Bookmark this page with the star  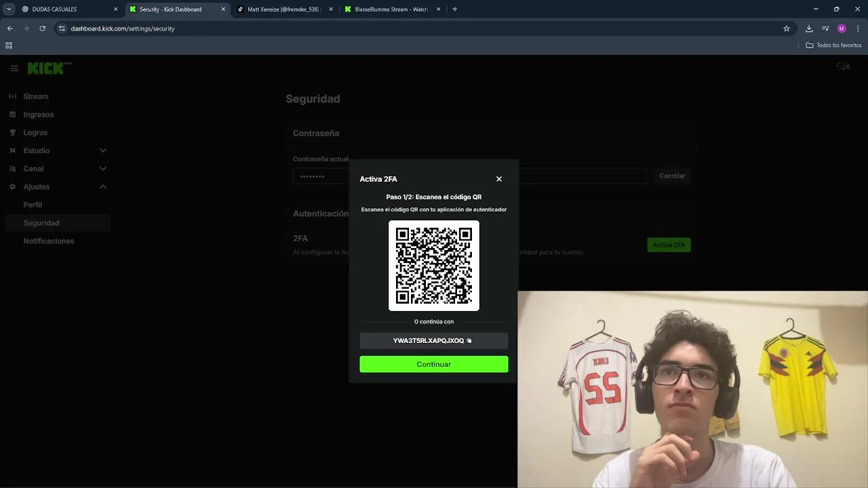click(787, 28)
